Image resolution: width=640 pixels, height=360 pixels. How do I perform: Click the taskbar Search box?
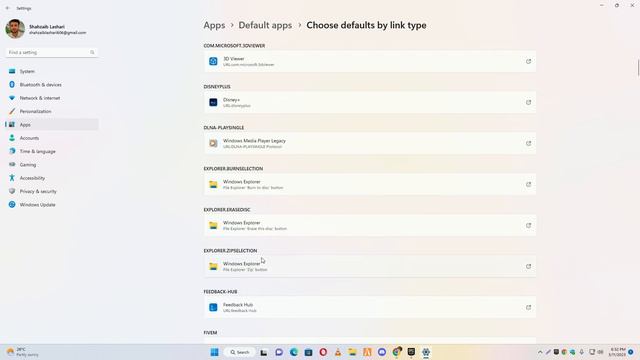(x=240, y=352)
